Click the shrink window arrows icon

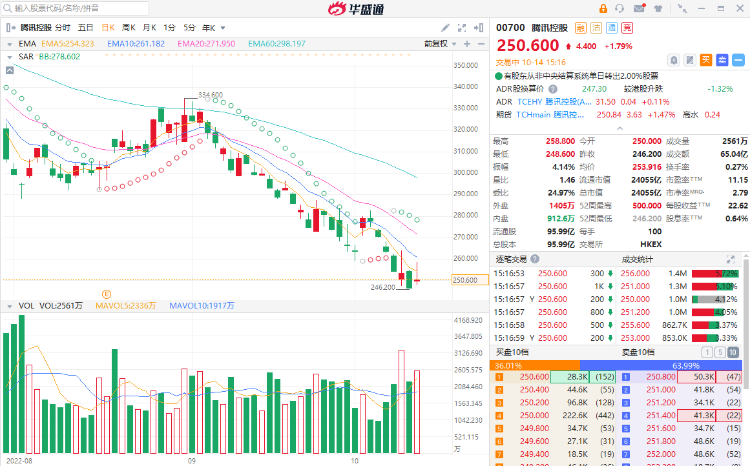[682, 8]
